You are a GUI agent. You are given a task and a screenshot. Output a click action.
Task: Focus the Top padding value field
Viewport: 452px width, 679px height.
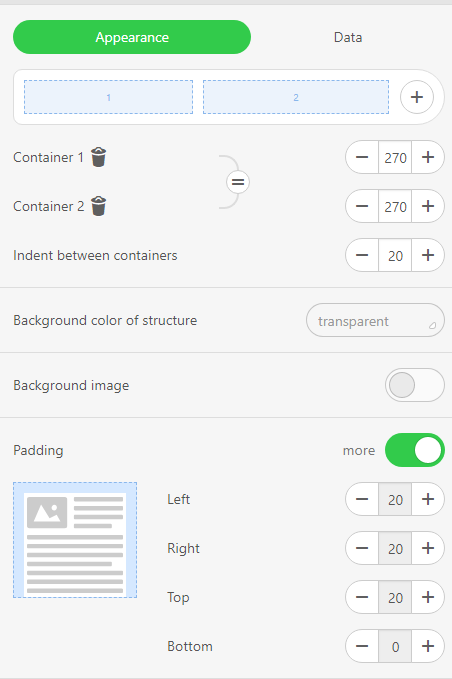coord(395,597)
